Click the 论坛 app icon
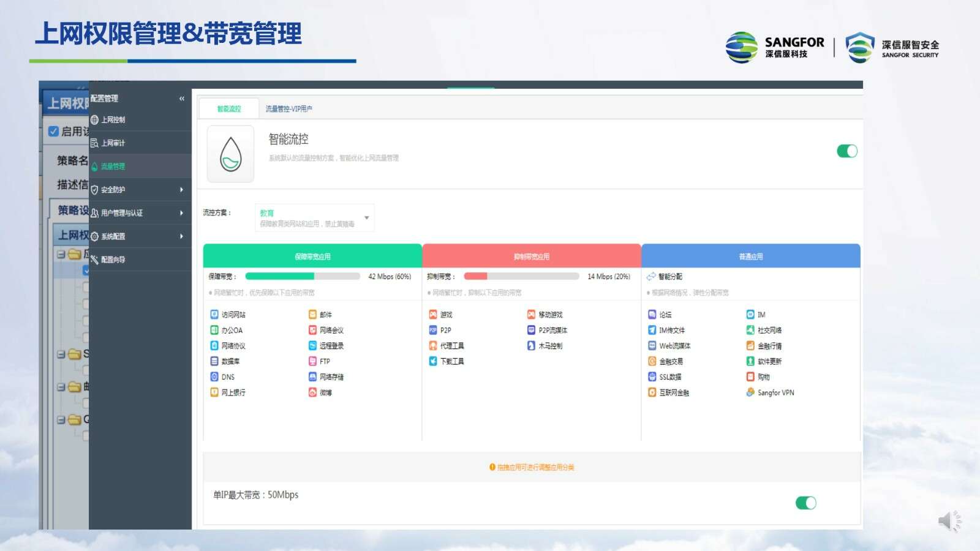Image resolution: width=980 pixels, height=551 pixels. point(652,315)
